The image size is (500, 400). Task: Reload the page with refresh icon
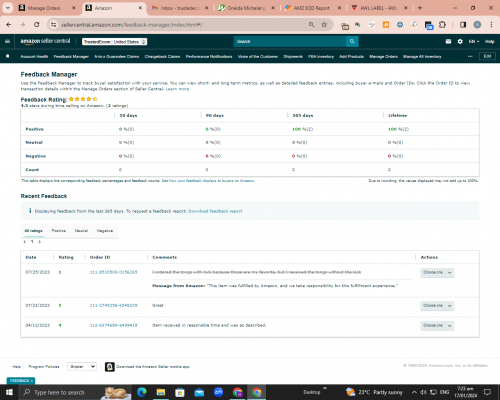(x=37, y=25)
